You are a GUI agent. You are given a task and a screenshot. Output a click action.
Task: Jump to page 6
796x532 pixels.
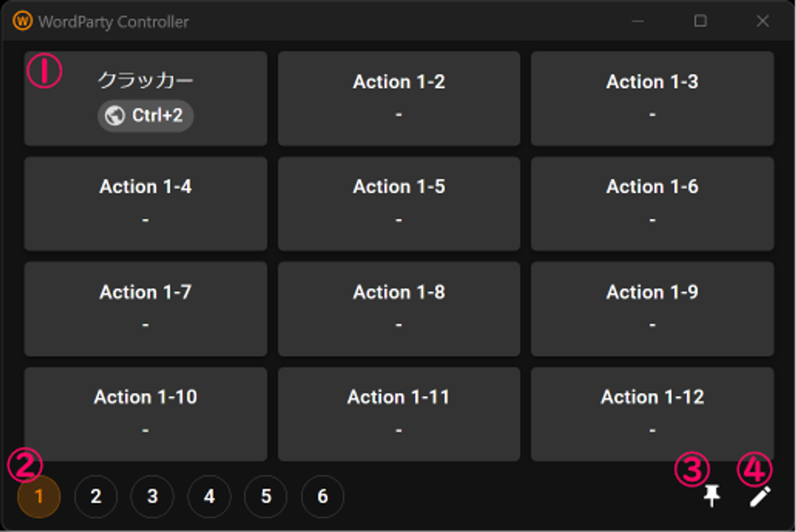(323, 496)
